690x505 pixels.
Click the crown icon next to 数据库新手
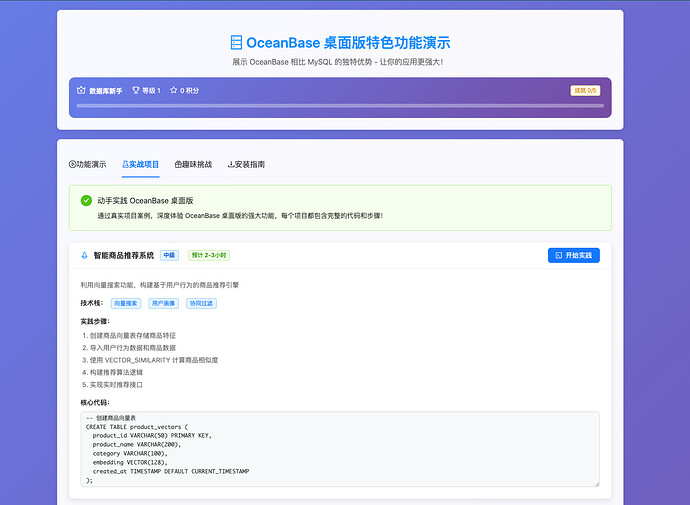point(81,90)
